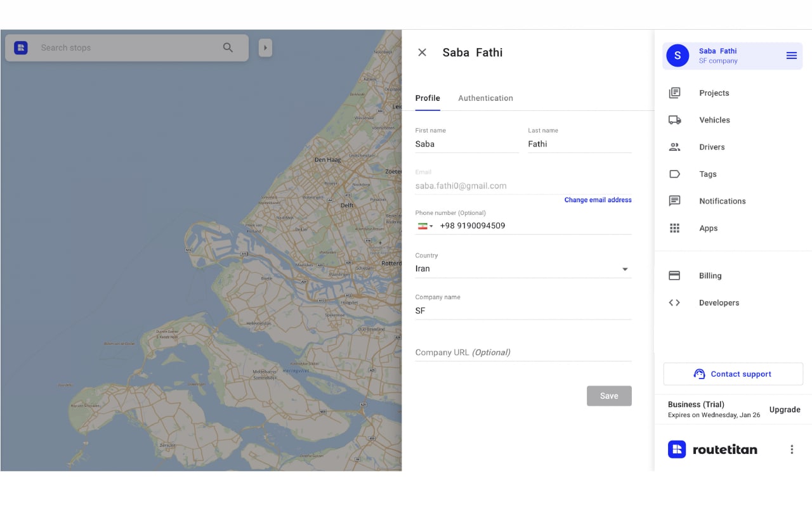
Task: Click the Save button
Action: pyautogui.click(x=609, y=396)
